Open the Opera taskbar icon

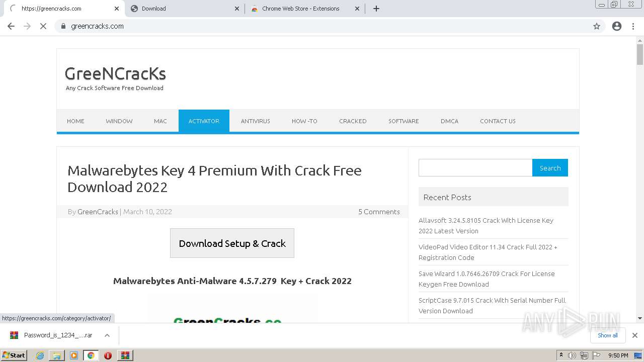[x=108, y=355]
